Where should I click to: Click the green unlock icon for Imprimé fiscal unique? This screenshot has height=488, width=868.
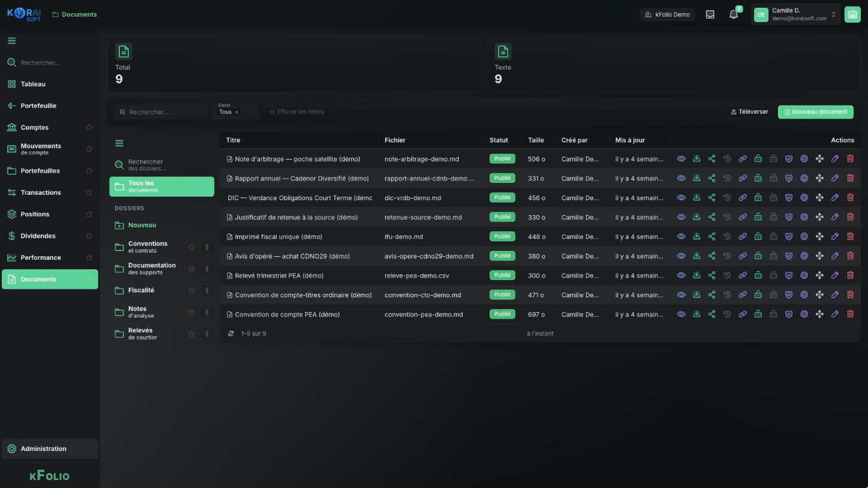point(758,237)
